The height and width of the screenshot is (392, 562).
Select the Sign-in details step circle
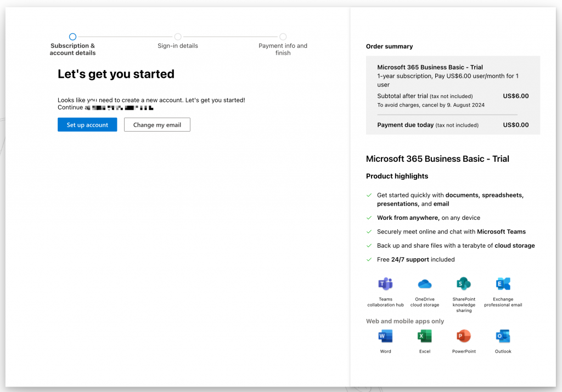click(178, 37)
